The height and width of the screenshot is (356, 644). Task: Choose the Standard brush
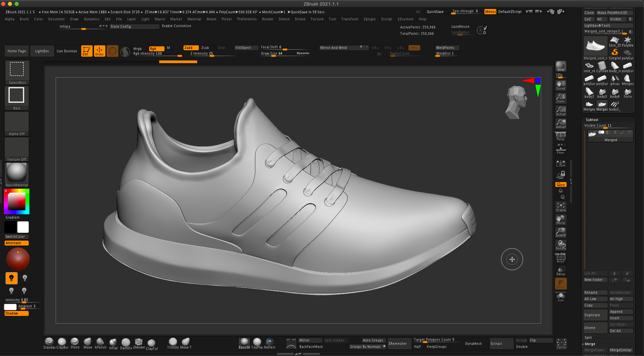point(49,343)
